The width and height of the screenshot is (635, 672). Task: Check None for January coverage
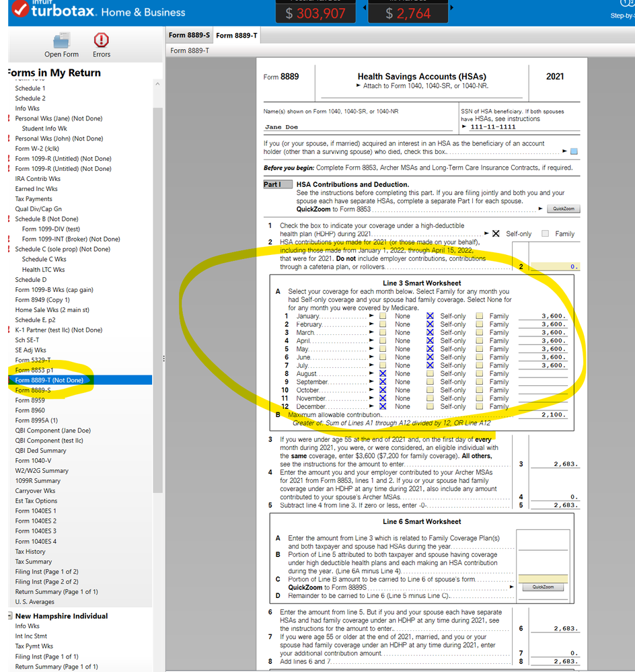383,316
